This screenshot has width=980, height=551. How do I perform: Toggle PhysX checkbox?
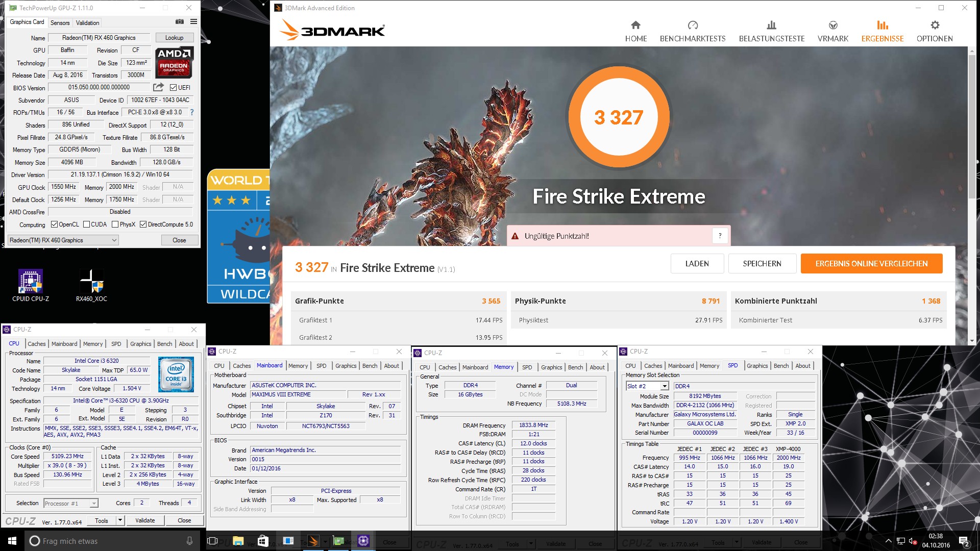[115, 224]
